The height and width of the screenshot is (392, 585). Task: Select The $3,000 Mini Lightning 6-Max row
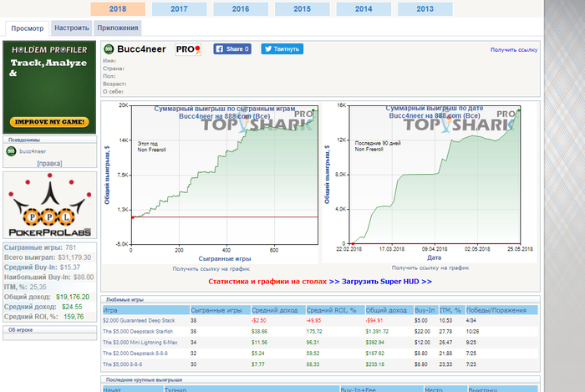(x=320, y=343)
